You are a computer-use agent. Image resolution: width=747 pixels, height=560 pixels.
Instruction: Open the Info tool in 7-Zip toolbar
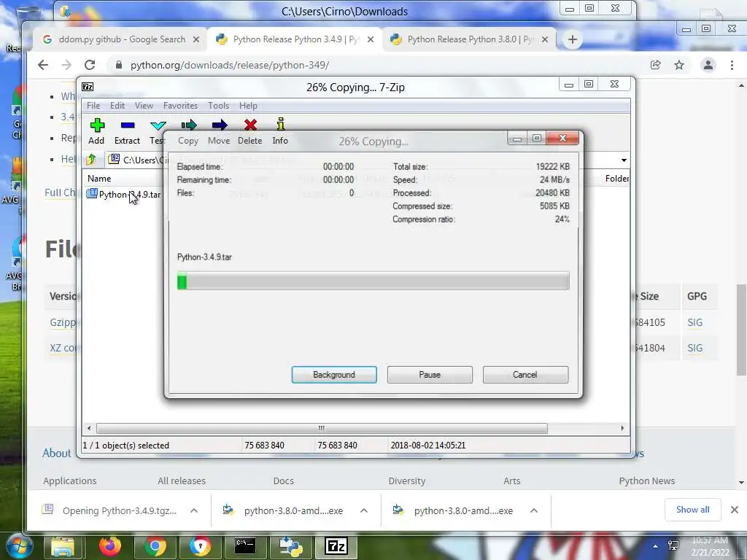(x=280, y=131)
